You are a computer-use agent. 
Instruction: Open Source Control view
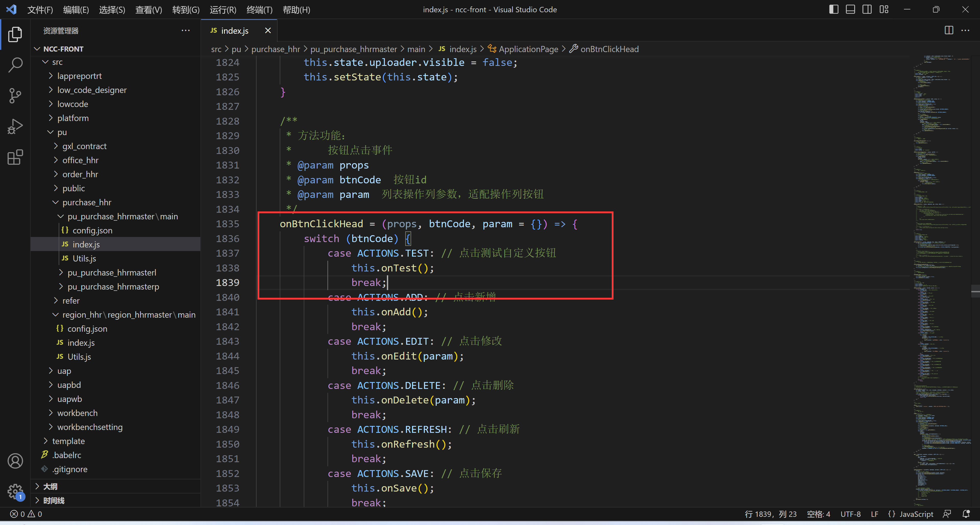[15, 96]
